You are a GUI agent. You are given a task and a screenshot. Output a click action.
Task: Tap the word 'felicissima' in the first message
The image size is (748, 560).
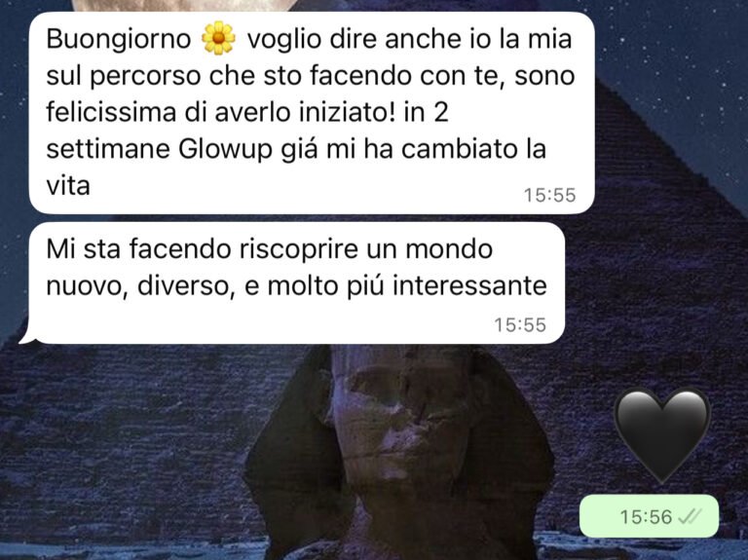pos(111,112)
